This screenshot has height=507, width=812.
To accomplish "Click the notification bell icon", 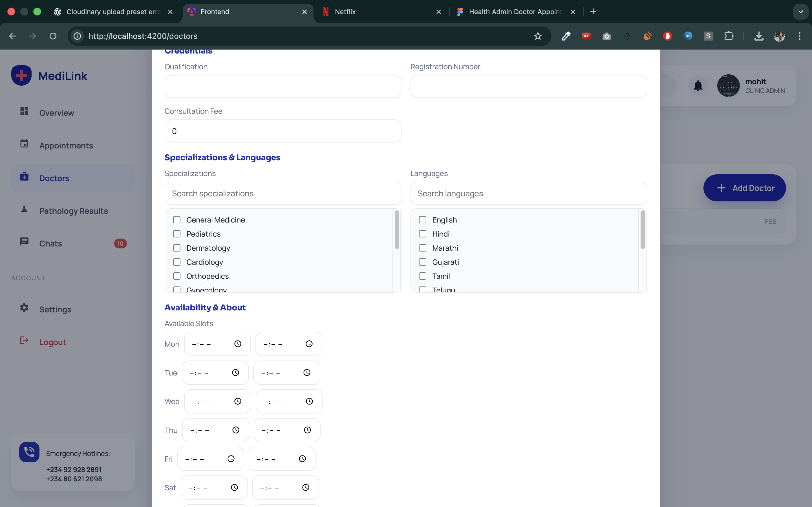I will 698,86.
